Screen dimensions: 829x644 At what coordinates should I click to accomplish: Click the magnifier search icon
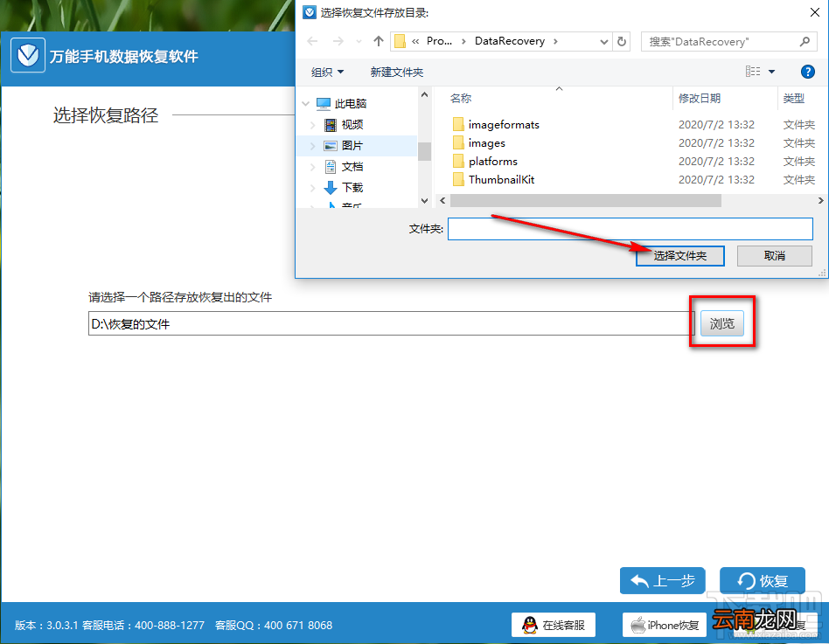pos(805,41)
